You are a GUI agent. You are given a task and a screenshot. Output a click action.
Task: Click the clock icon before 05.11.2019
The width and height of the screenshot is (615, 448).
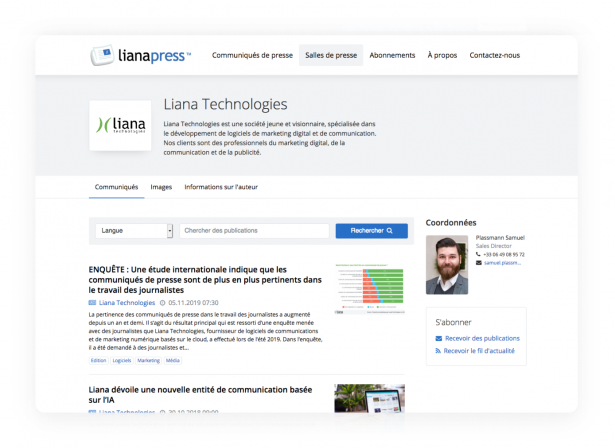(x=163, y=303)
